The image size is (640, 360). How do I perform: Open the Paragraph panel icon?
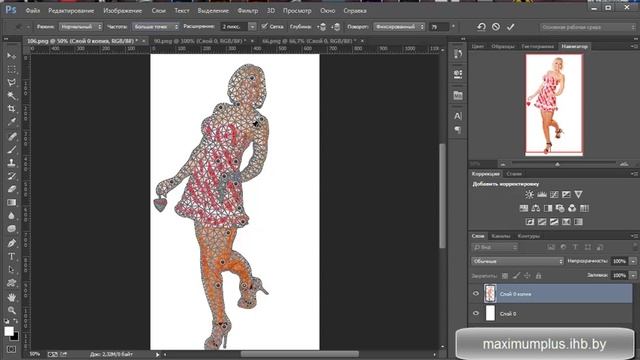click(458, 130)
